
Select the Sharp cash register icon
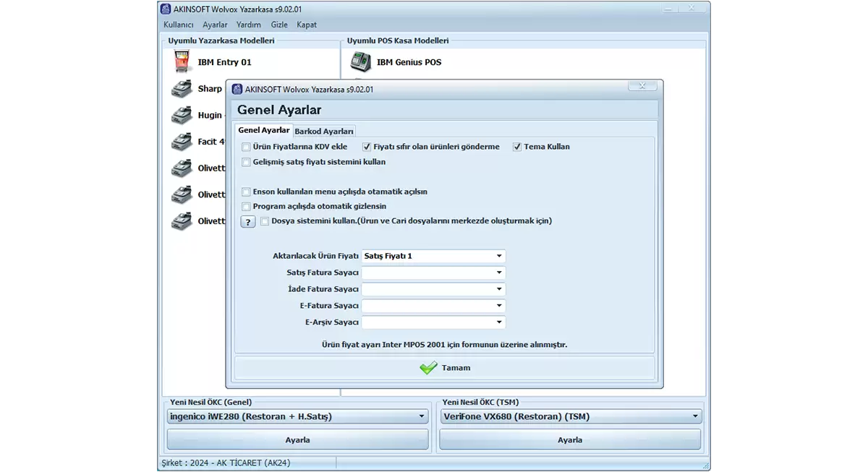(x=181, y=89)
